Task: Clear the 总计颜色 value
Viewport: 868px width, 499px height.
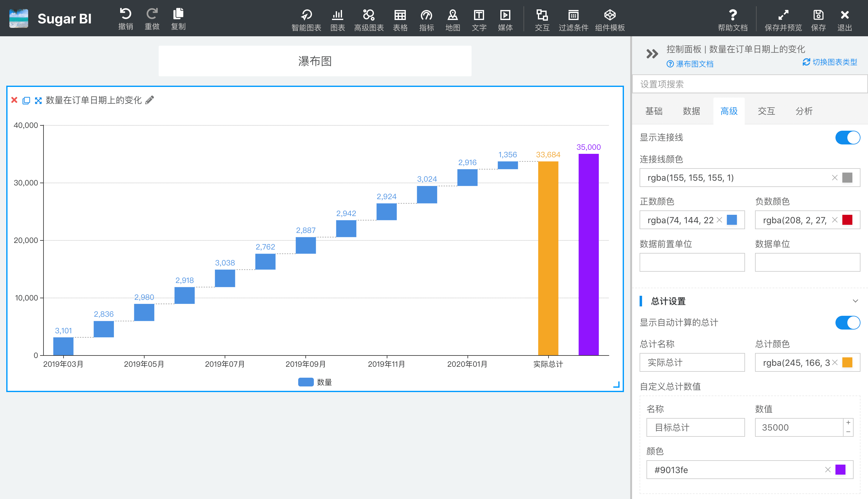Action: click(x=835, y=363)
